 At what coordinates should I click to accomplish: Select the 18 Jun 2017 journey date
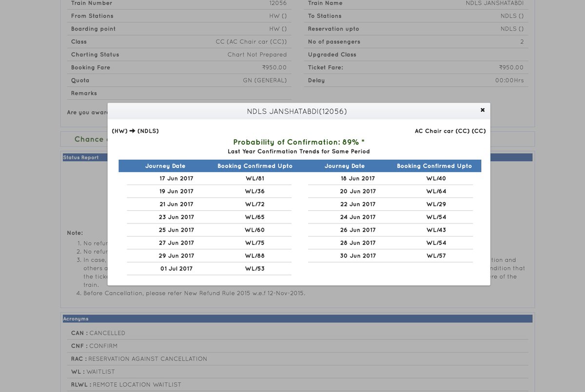tap(358, 178)
